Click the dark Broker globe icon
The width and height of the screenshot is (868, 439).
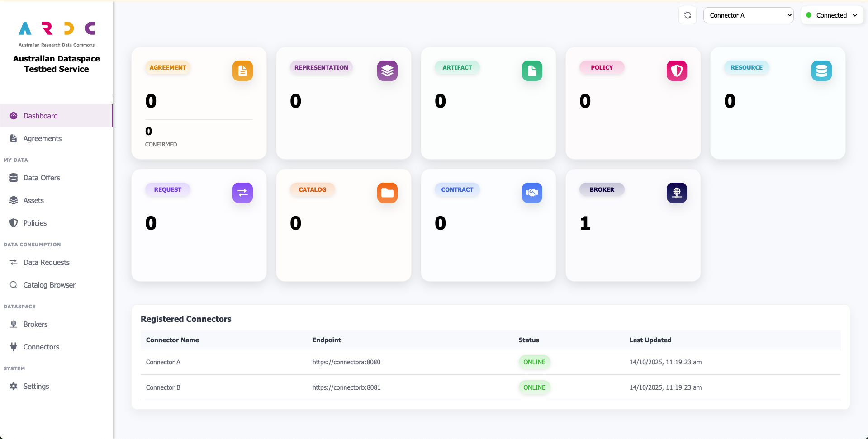tap(677, 193)
